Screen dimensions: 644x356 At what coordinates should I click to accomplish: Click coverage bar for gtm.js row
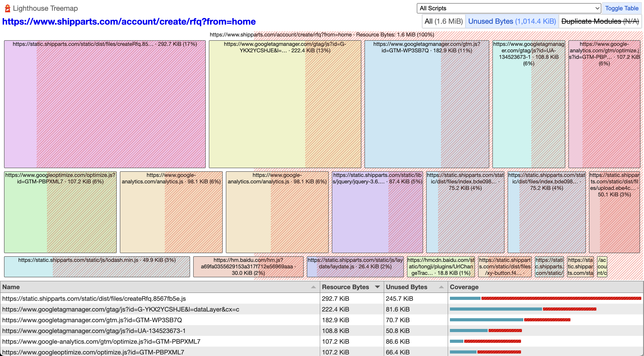(510, 320)
